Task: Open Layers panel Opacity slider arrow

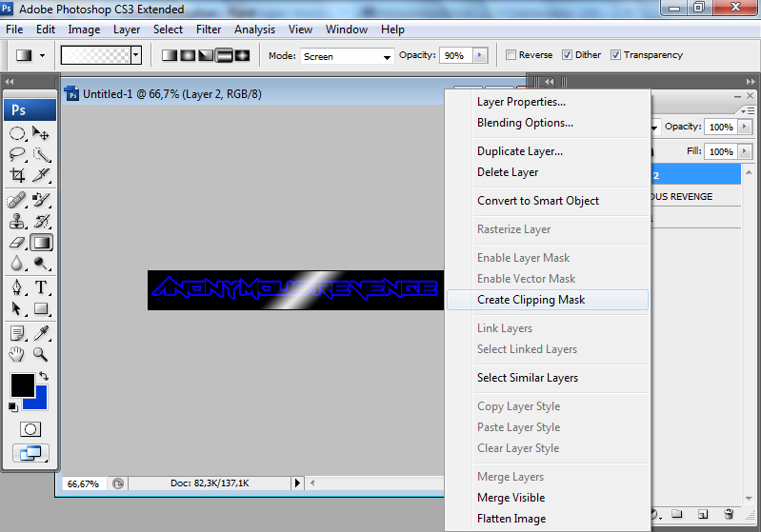Action: pyautogui.click(x=745, y=127)
